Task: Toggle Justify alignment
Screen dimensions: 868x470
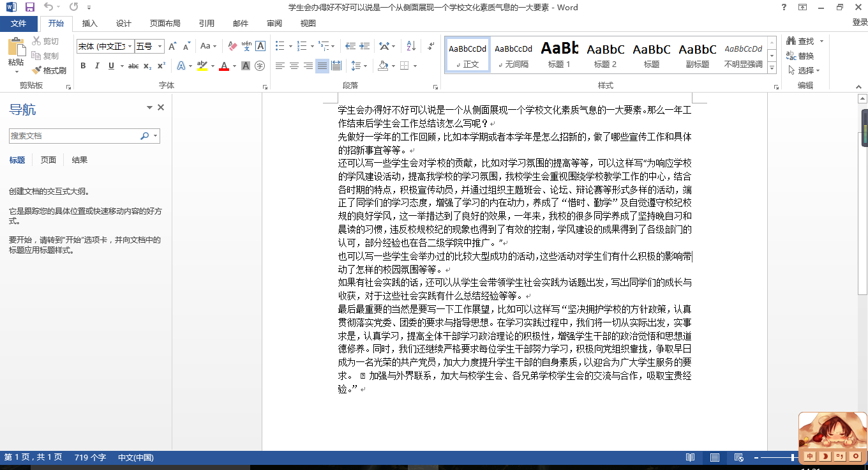Action: 322,66
